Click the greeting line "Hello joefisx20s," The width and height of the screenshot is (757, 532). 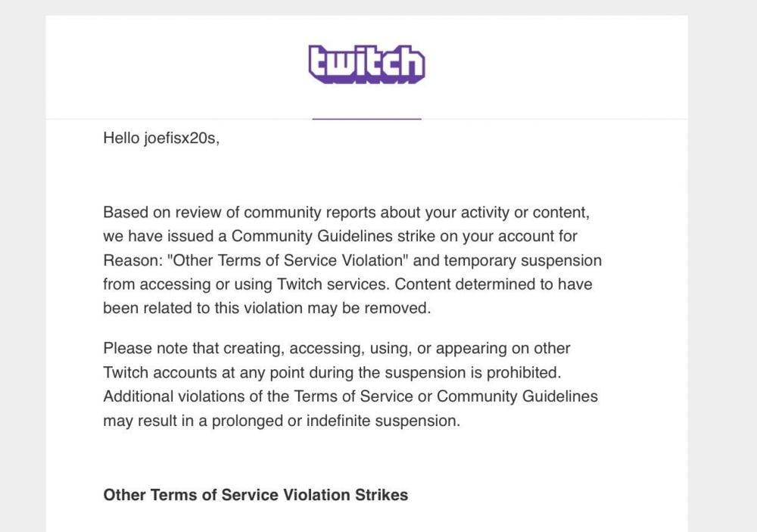click(161, 138)
